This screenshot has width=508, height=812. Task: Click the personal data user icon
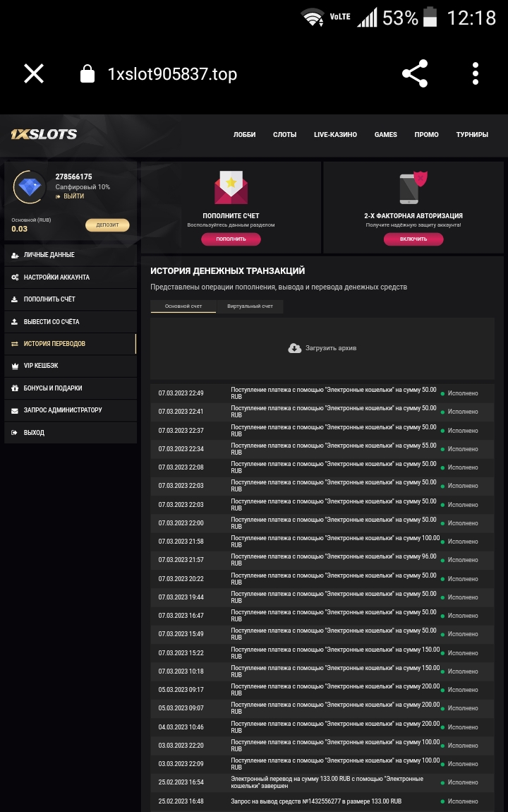coord(15,255)
